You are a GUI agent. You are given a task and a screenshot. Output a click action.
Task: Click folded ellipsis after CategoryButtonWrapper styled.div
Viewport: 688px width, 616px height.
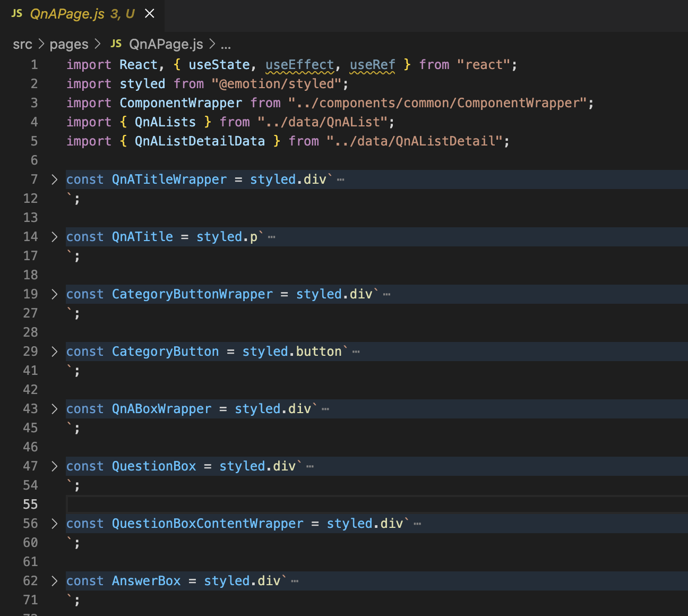[x=386, y=294]
